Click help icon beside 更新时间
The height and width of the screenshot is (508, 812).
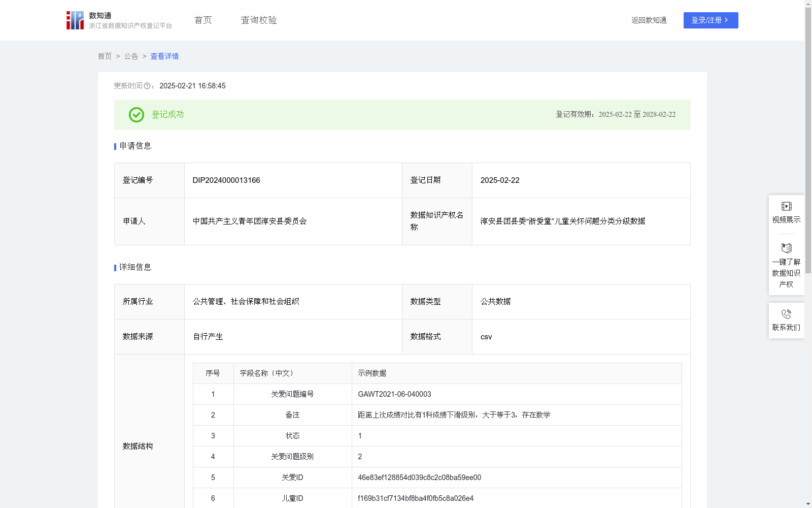[147, 86]
